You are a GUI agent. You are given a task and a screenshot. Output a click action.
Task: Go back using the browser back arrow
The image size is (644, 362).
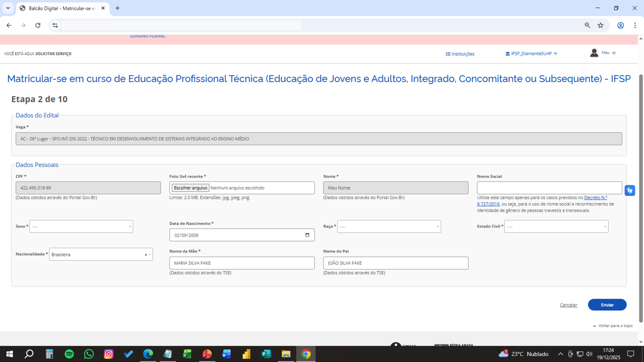coord(9,25)
